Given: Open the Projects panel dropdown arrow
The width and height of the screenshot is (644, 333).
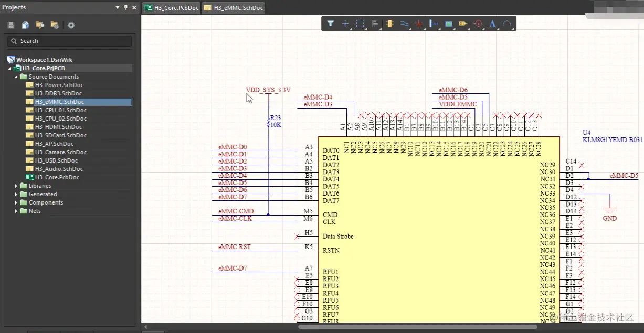Looking at the screenshot, I should click(117, 8).
